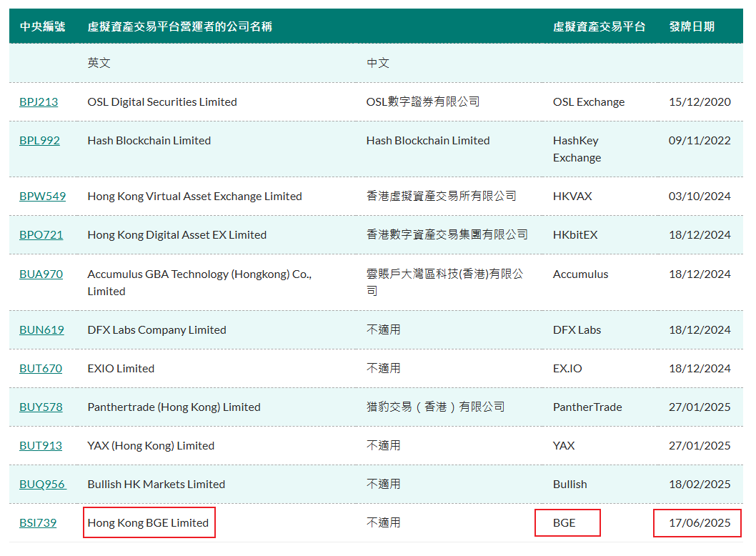Screen dimensions: 756x556
Task: Select PantherTrade row date 27/01/2025
Action: [700, 407]
